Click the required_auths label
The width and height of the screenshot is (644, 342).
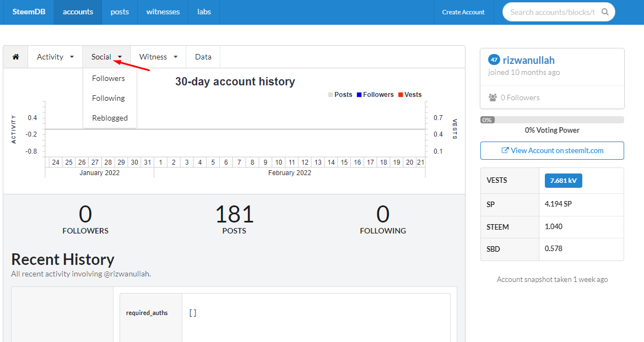147,313
